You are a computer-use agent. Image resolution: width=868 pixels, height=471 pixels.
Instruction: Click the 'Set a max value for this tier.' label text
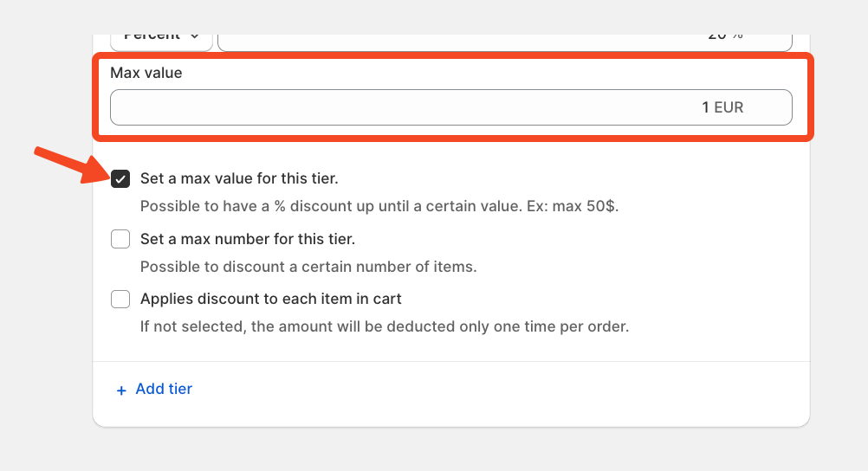coord(239,179)
